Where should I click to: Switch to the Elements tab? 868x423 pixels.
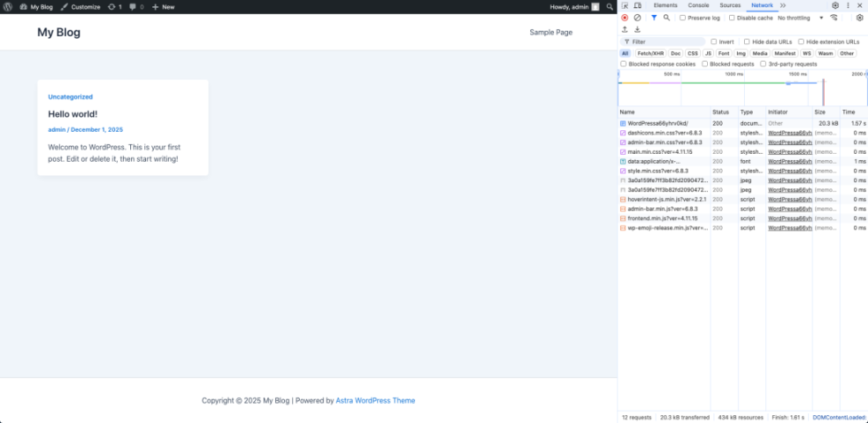point(666,5)
